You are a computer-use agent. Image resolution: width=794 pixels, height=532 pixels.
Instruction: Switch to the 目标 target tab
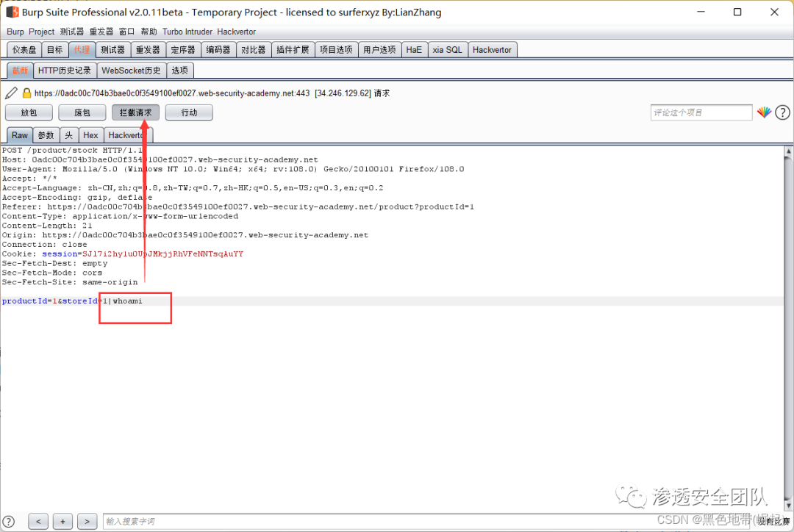click(54, 50)
